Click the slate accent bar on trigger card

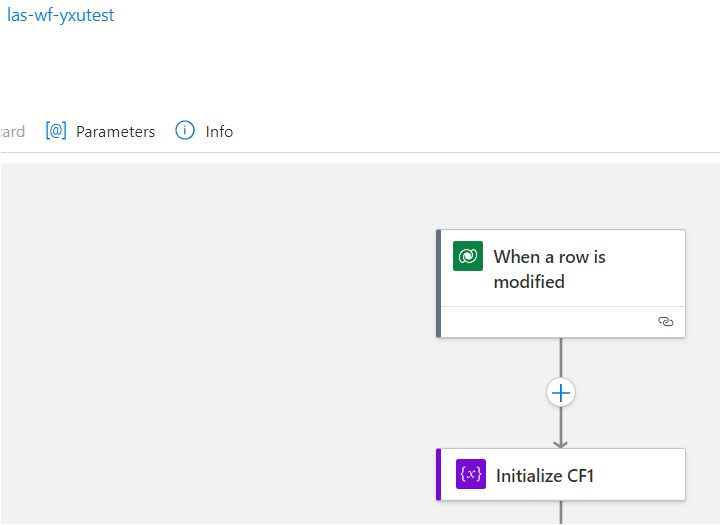(439, 283)
